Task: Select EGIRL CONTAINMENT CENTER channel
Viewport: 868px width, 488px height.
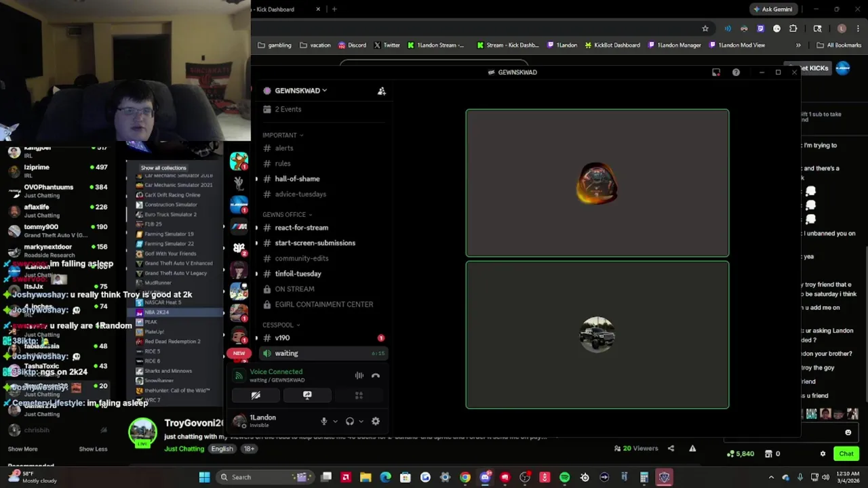Action: (x=323, y=304)
